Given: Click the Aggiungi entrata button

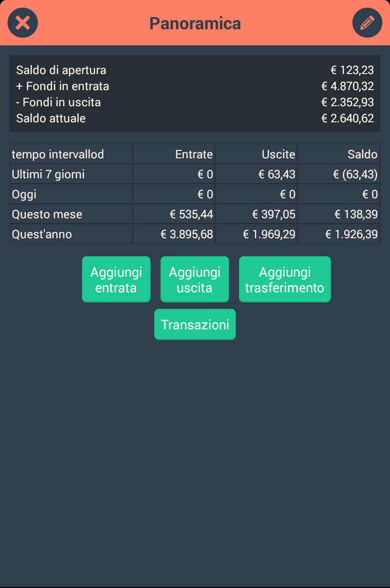Looking at the screenshot, I should click(116, 280).
